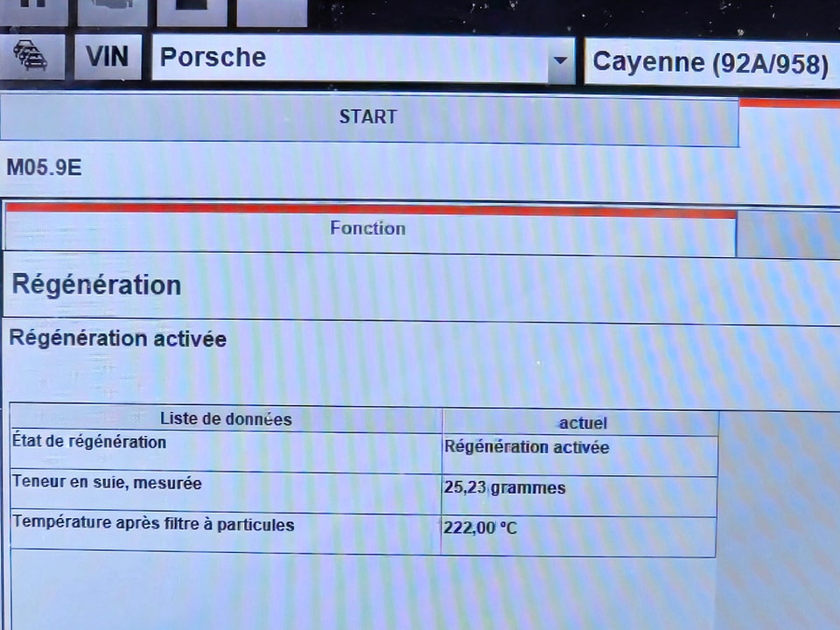Expand the make list dropdown arrow
The width and height of the screenshot is (840, 630).
point(560,60)
